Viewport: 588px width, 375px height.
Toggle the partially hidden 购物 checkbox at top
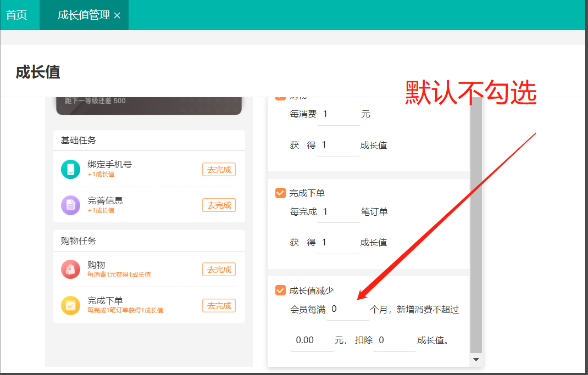[280, 98]
